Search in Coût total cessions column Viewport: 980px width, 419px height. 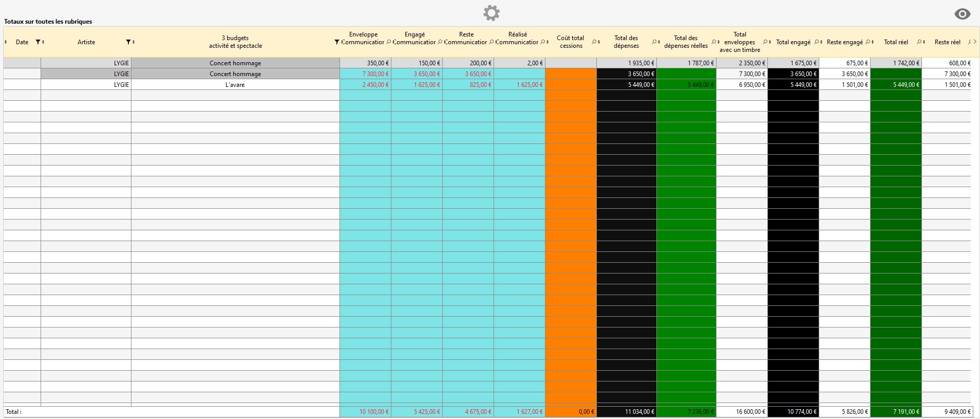coord(594,42)
